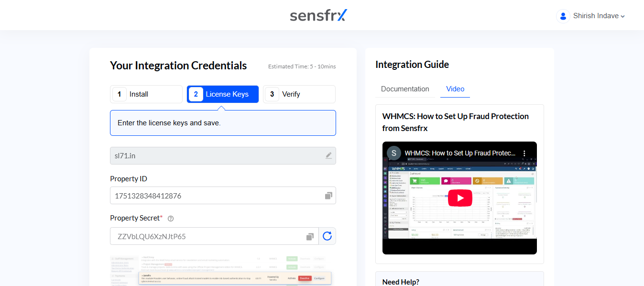
Task: Copy the Property Secret value
Action: click(x=310, y=237)
